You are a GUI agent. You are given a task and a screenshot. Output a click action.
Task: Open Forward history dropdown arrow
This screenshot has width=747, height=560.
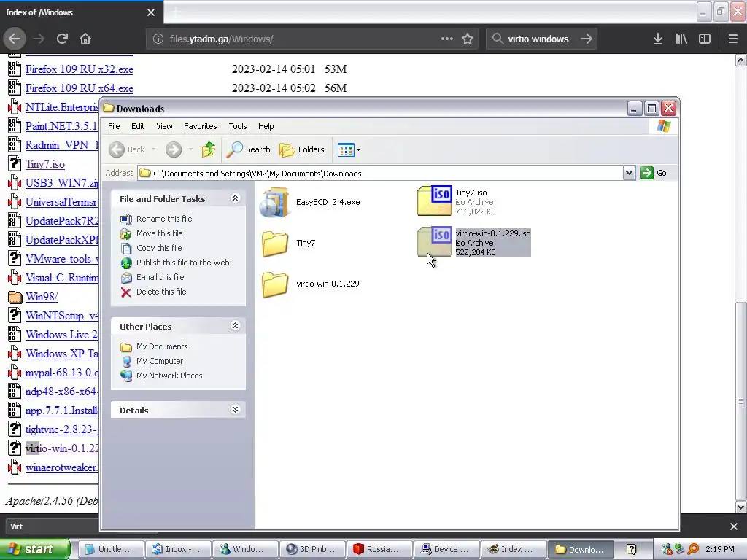(x=190, y=149)
